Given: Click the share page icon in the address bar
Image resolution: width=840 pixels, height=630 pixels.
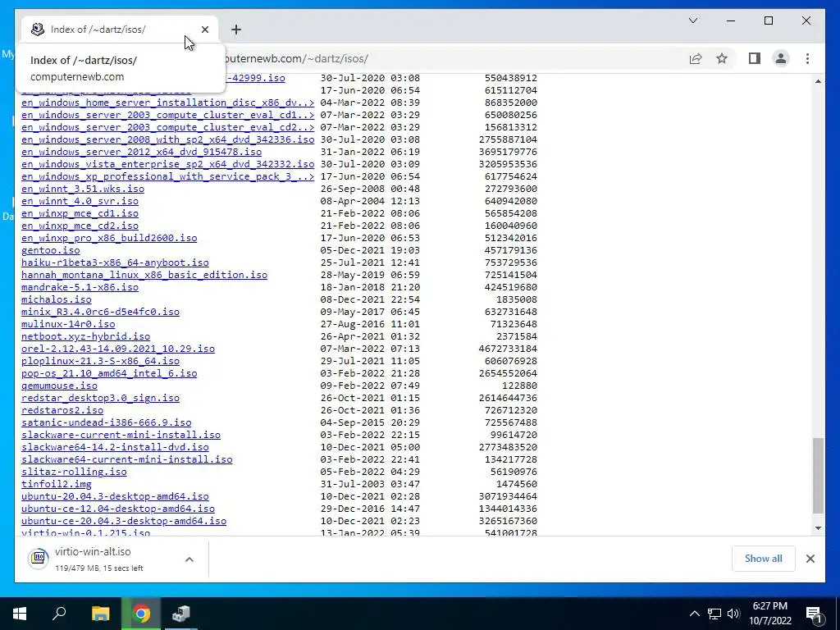Looking at the screenshot, I should click(x=696, y=58).
